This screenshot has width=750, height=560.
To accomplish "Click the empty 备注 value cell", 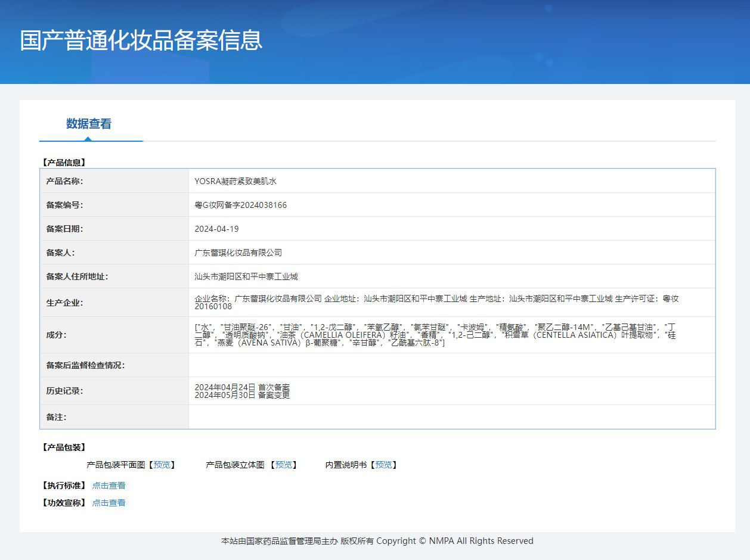I will click(451, 417).
